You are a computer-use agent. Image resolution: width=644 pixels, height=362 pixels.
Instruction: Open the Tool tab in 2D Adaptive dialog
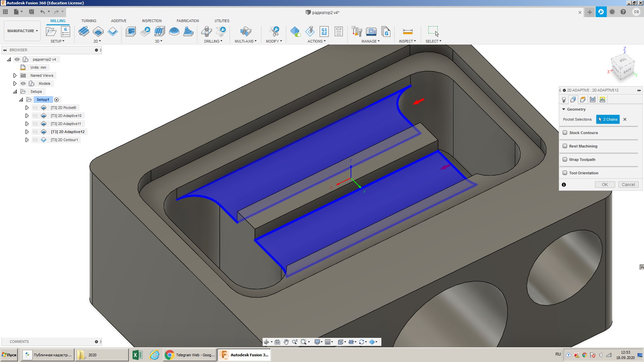(x=564, y=100)
